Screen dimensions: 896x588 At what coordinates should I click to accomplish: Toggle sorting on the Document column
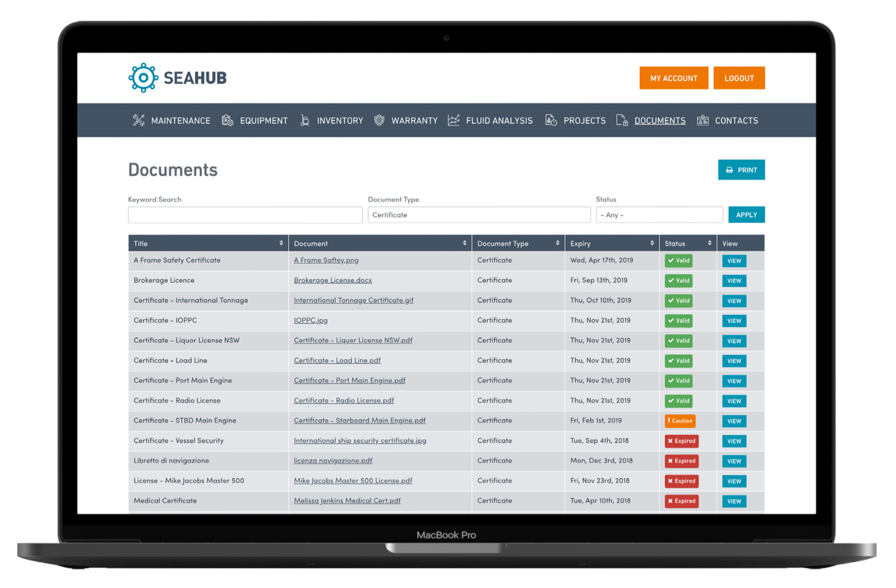pyautogui.click(x=465, y=243)
